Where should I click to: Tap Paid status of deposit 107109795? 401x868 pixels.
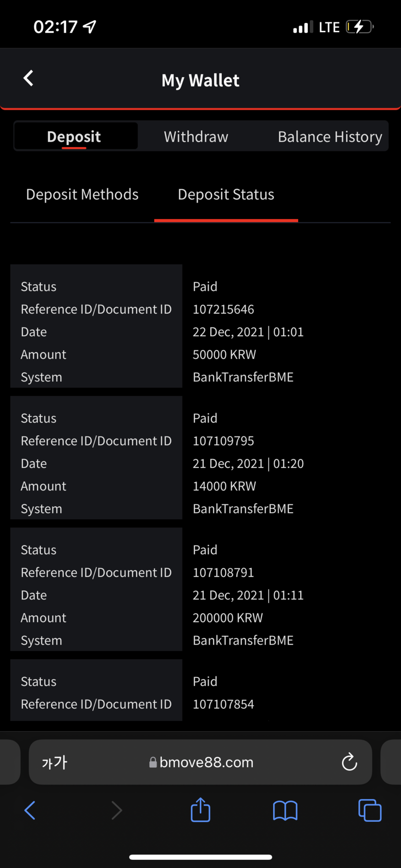(x=205, y=418)
